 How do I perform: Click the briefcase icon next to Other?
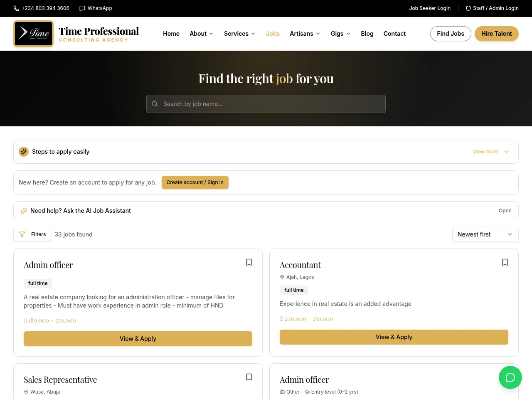coord(282,392)
